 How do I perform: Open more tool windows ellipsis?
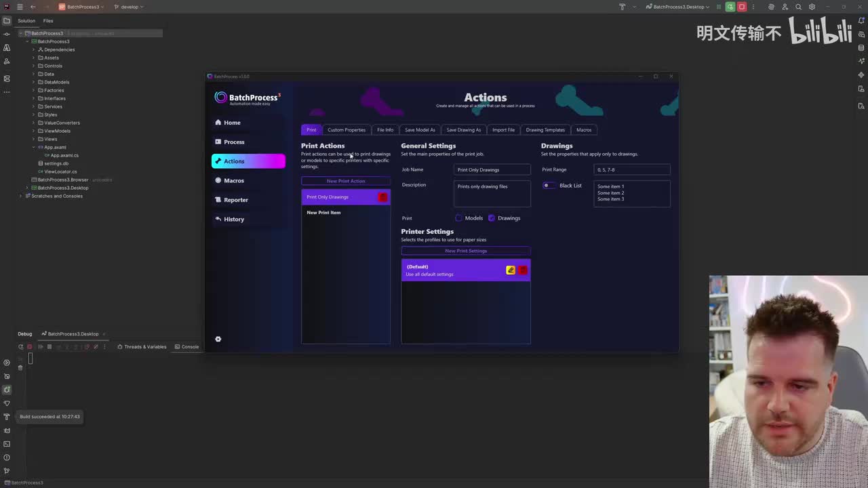pyautogui.click(x=7, y=91)
